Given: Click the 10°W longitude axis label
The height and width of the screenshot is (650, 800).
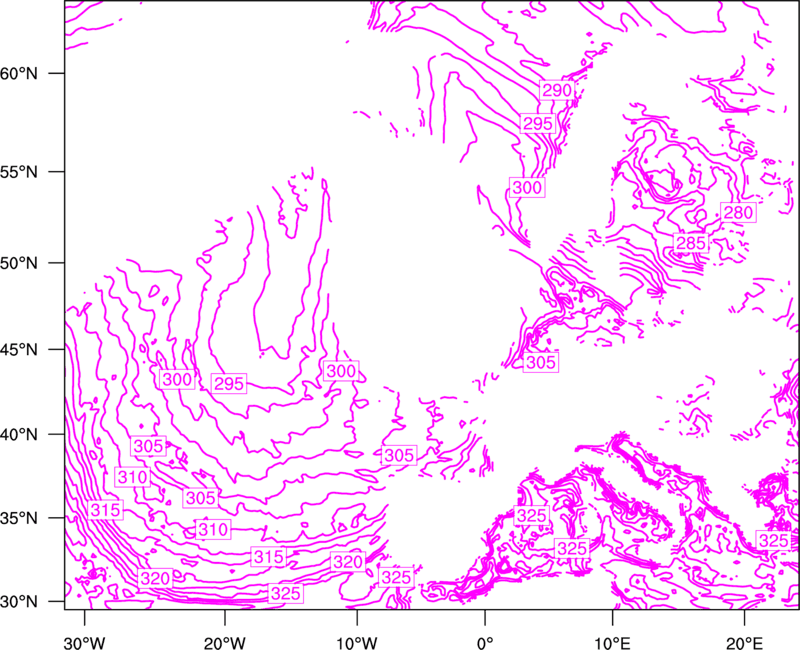Looking at the screenshot, I should click(x=357, y=643).
